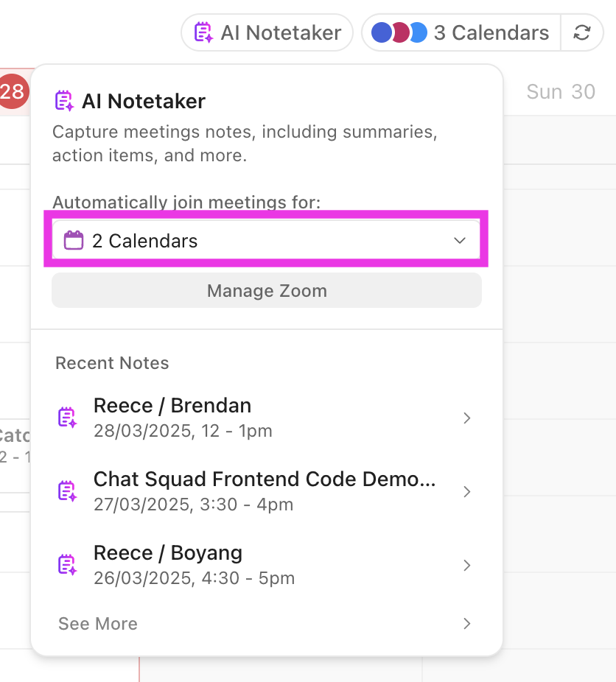Screen dimensions: 616x682
Task: Expand the Chat Squad Frontend note chevron
Action: (466, 491)
